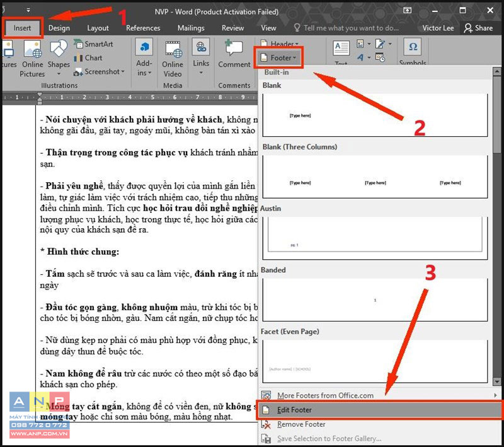Insert WordArt
The height and width of the screenshot is (447, 504).
360,57
